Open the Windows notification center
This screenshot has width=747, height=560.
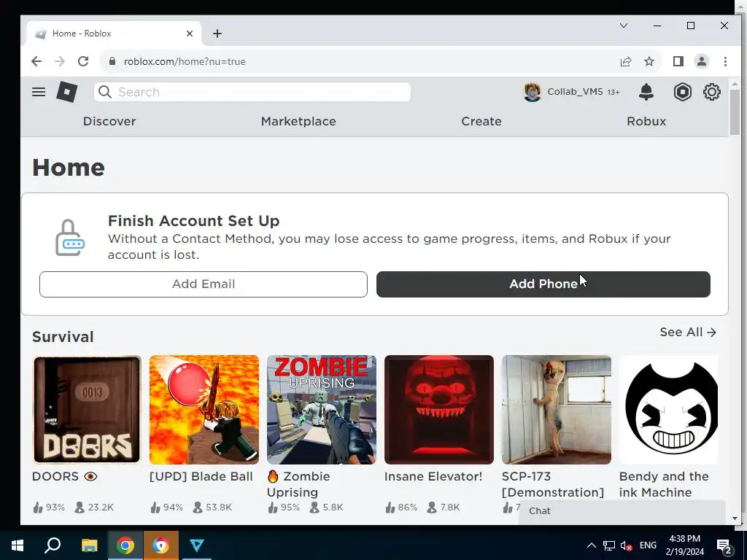724,545
